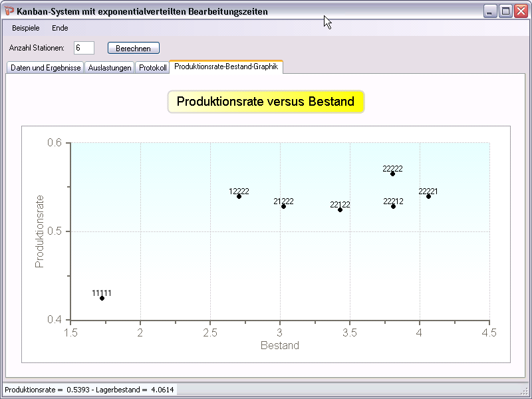This screenshot has width=532, height=399.
Task: Click the data point labeled 22212
Action: point(393,206)
